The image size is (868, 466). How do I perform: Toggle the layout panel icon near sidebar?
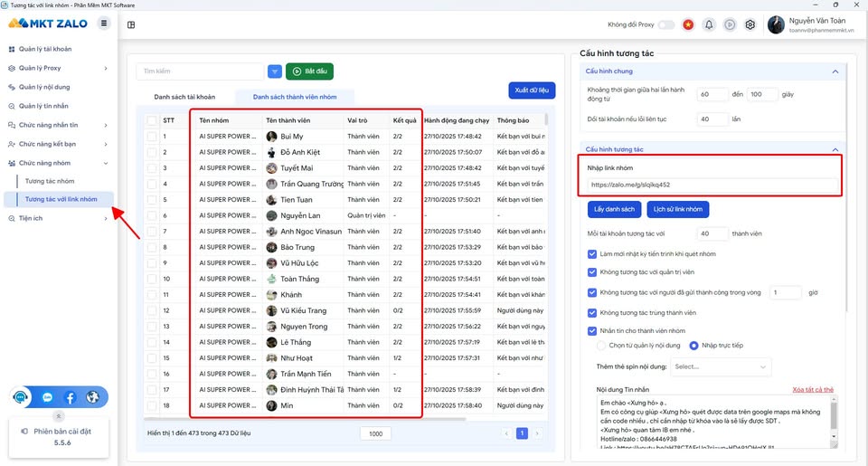(x=131, y=25)
